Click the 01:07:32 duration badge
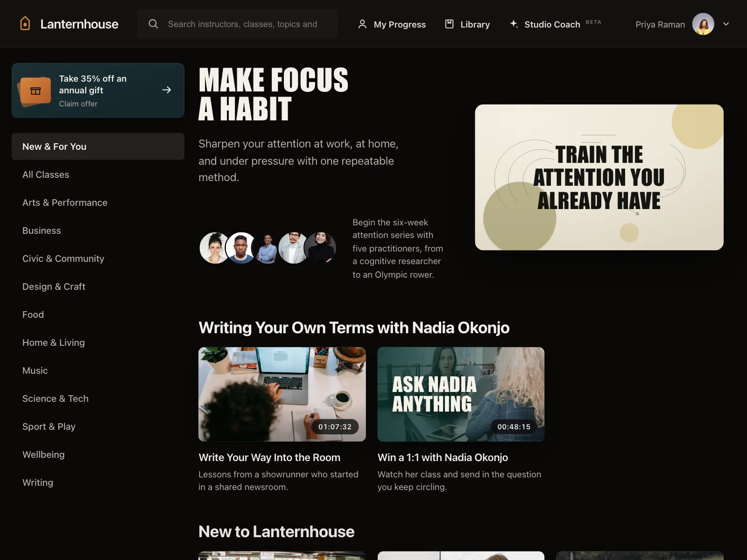Screen dimensions: 747x560 (x=335, y=427)
